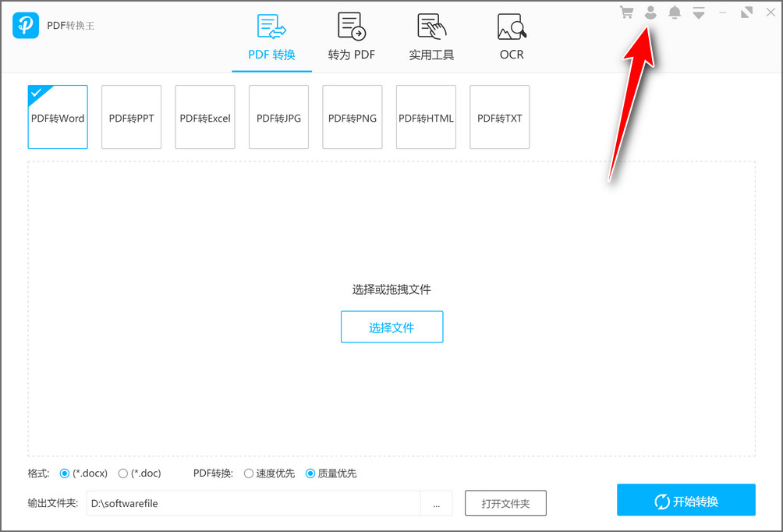This screenshot has height=532, width=783.
Task: Choose the PDF转Excel conversion tile
Action: (x=205, y=118)
